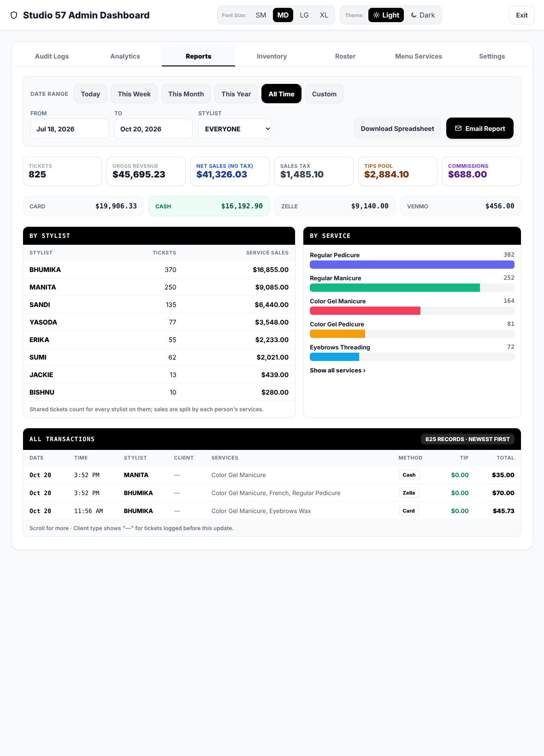Viewport: 544px width, 756px height.
Task: Open the Analytics tab
Action: tap(125, 56)
